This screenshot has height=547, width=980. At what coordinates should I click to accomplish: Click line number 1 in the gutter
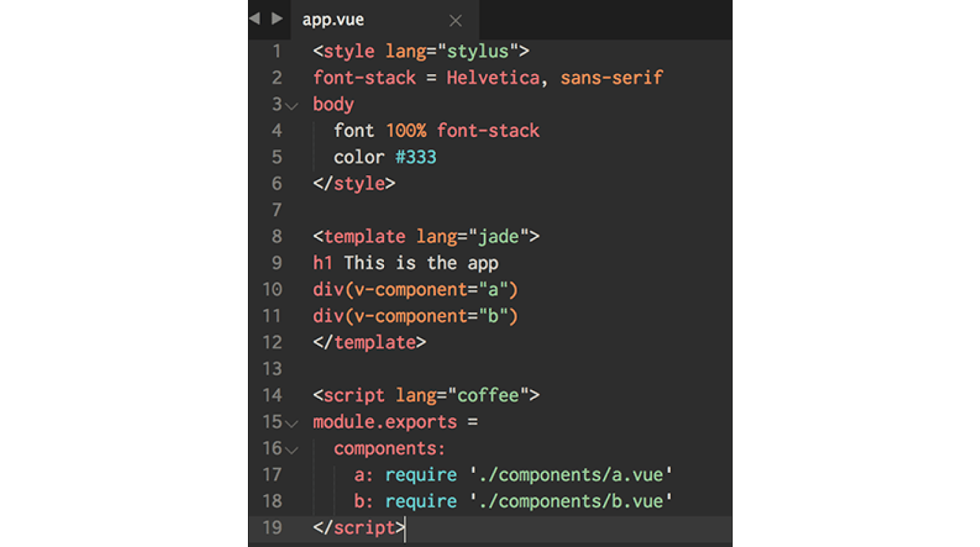(x=277, y=51)
